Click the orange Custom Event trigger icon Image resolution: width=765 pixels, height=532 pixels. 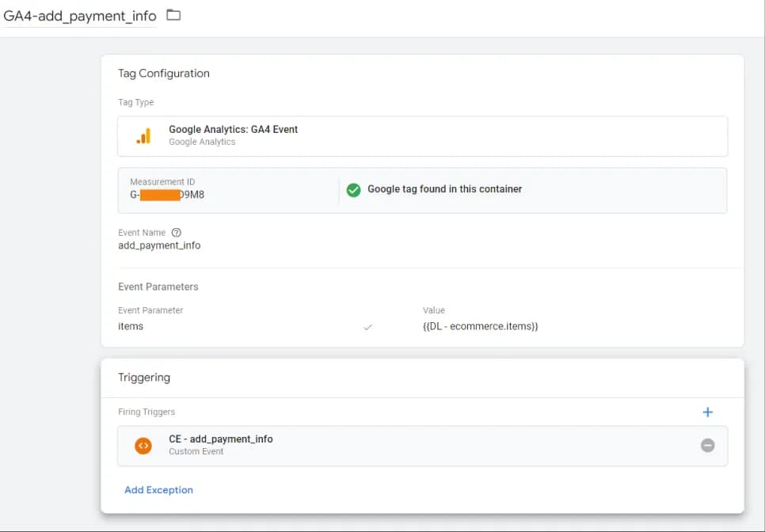[143, 446]
